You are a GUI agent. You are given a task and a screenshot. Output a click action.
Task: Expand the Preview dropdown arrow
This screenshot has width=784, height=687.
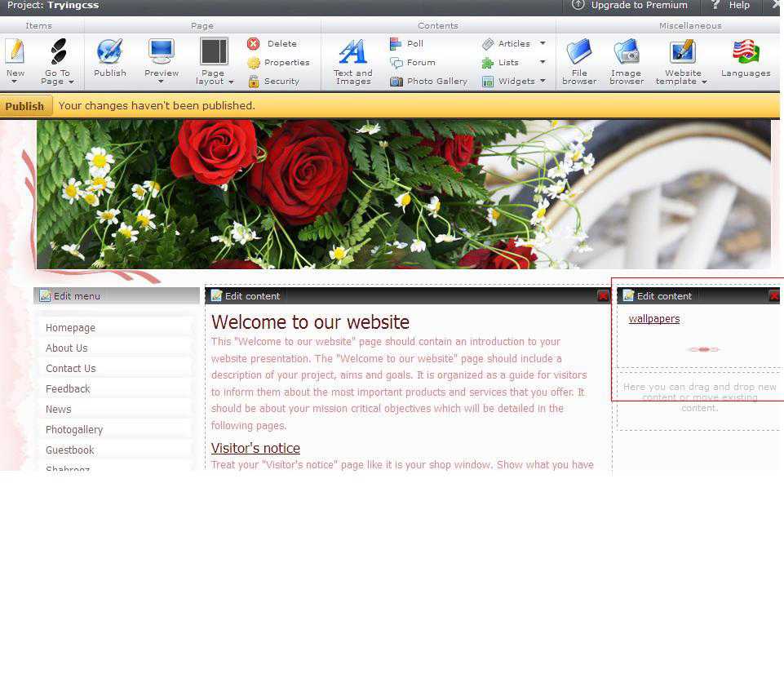click(x=161, y=82)
